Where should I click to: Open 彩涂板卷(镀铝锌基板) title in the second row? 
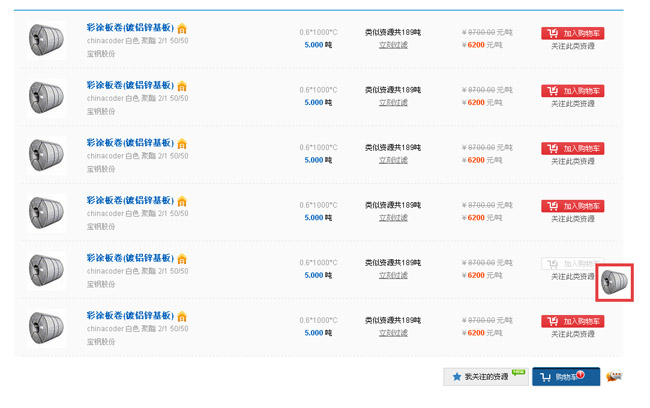click(x=130, y=86)
